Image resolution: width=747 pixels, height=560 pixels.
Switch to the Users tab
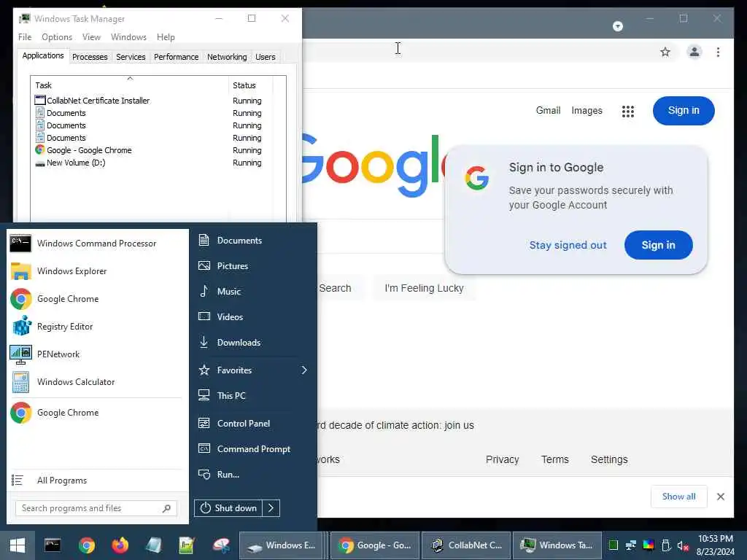266,57
